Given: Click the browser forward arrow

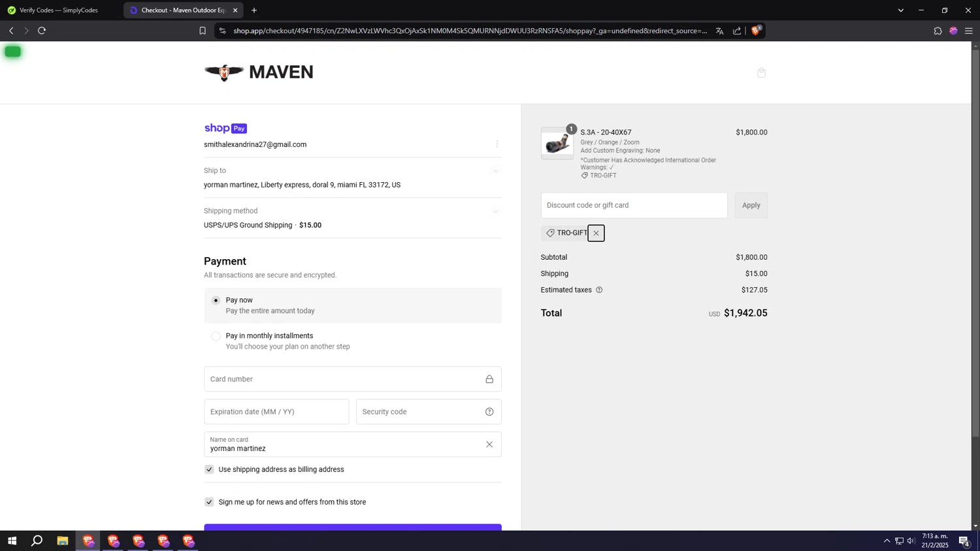Looking at the screenshot, I should (x=26, y=31).
